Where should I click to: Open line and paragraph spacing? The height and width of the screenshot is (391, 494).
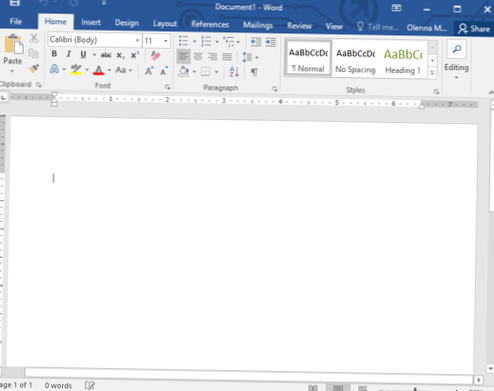(247, 57)
